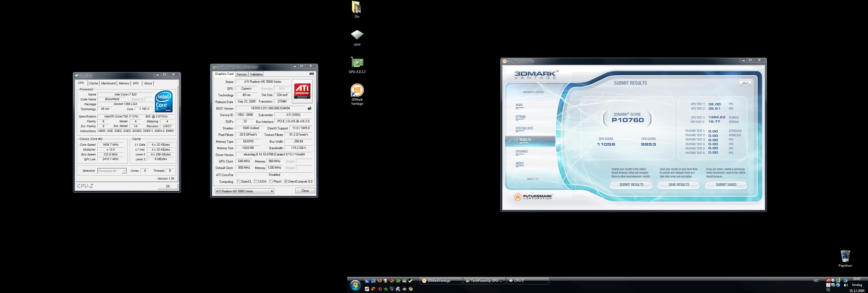Click the system tray clock
This screenshot has width=868, height=293.
[x=857, y=285]
